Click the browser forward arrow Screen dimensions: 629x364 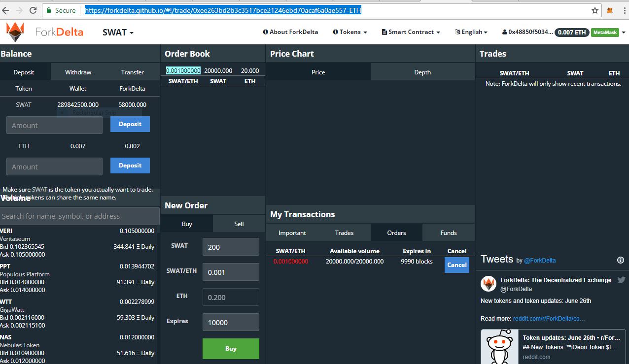(19, 10)
